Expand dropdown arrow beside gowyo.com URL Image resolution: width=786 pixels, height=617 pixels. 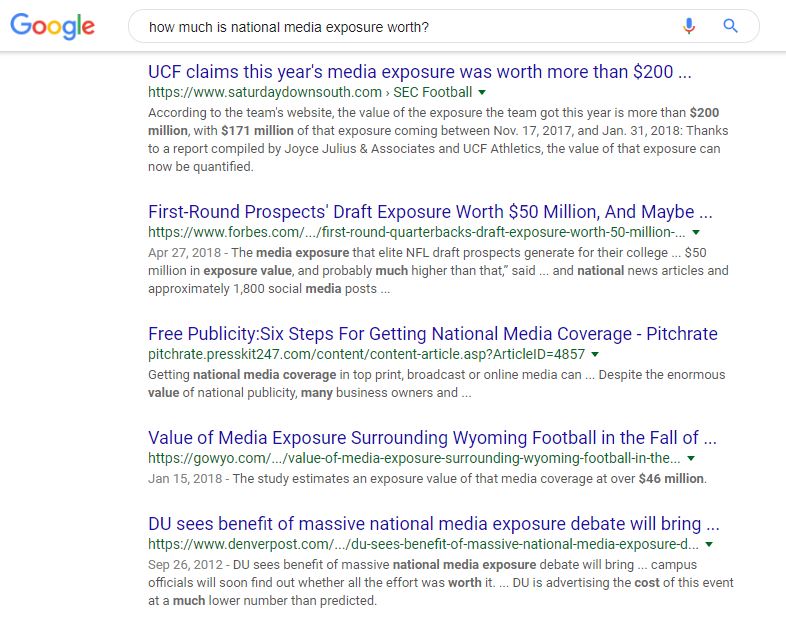coord(692,458)
